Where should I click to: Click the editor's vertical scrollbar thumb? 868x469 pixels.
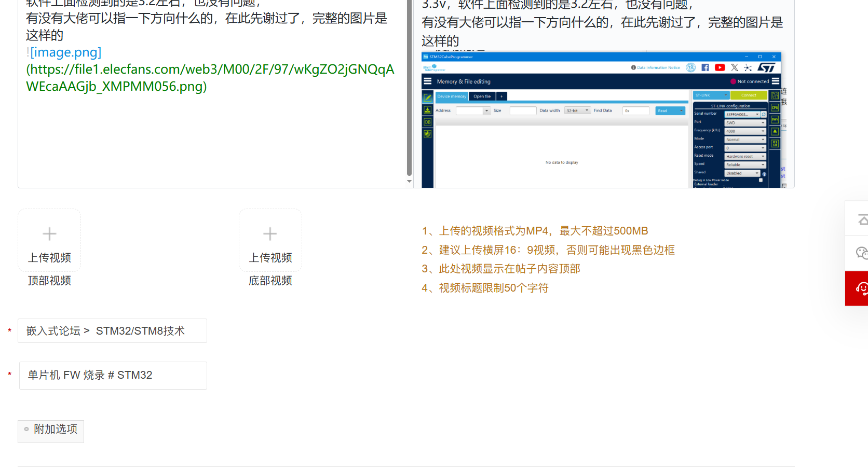[409, 88]
